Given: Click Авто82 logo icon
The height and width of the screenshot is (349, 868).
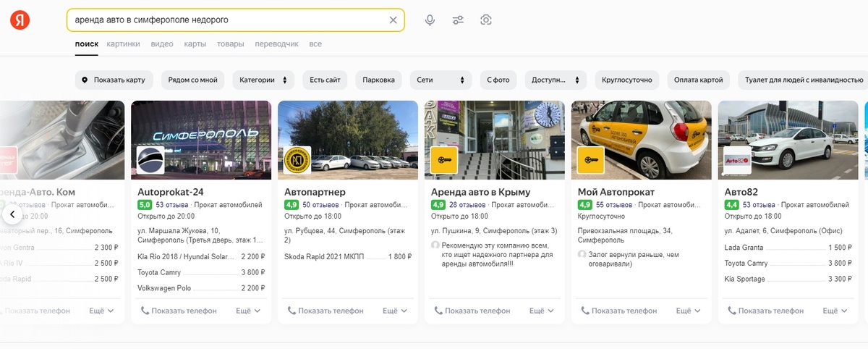Looking at the screenshot, I should click(738, 160).
